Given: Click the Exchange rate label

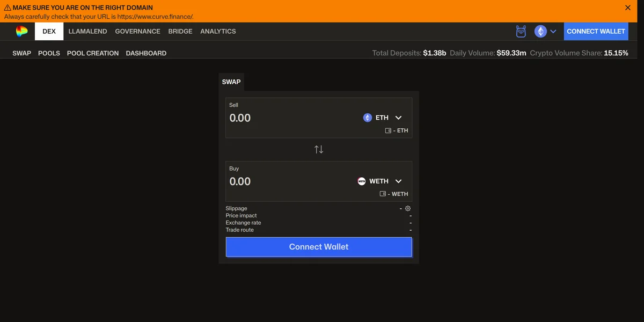Looking at the screenshot, I should coord(244,223).
